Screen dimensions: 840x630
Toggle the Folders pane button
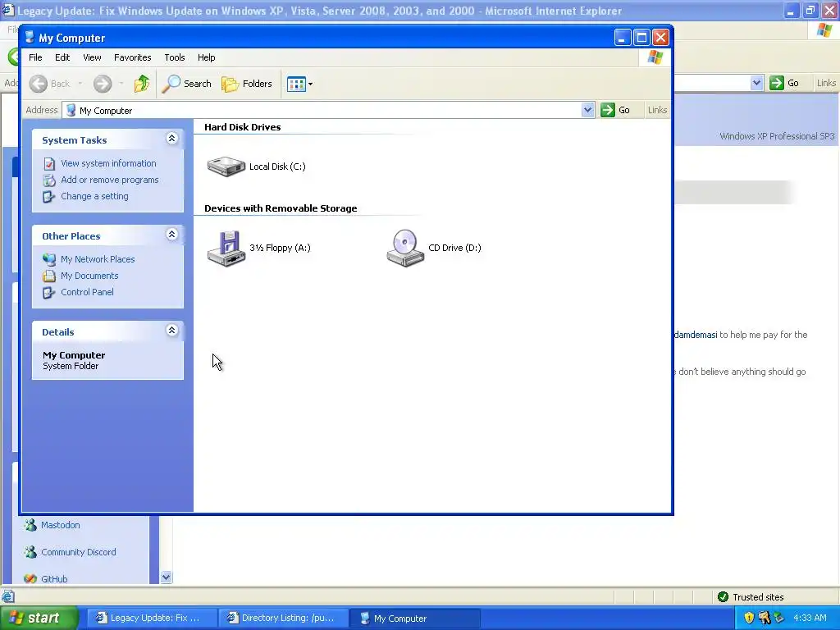(x=247, y=84)
